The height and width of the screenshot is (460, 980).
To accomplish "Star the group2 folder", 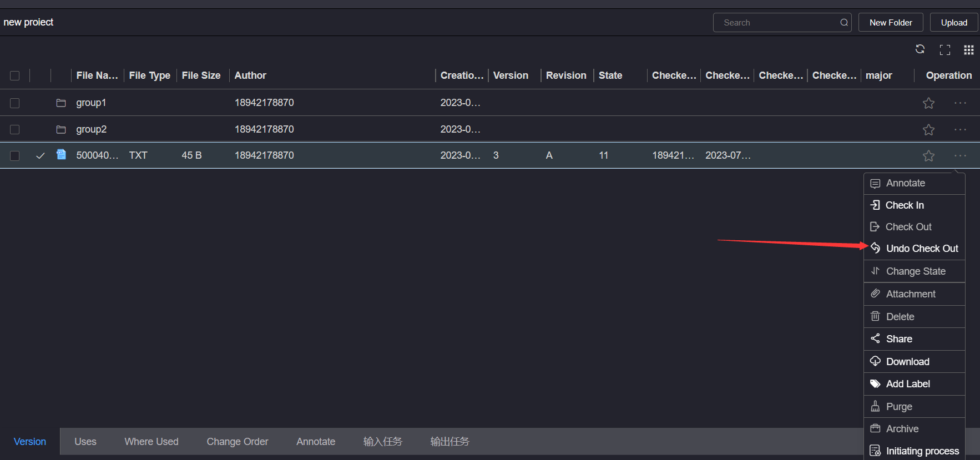I will 928,130.
